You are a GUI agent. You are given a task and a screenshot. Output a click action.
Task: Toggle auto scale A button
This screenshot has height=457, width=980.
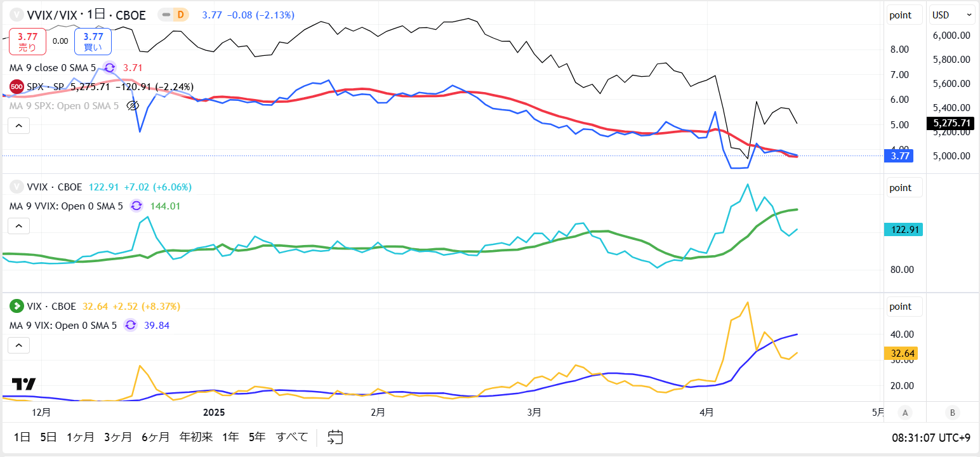tap(905, 413)
